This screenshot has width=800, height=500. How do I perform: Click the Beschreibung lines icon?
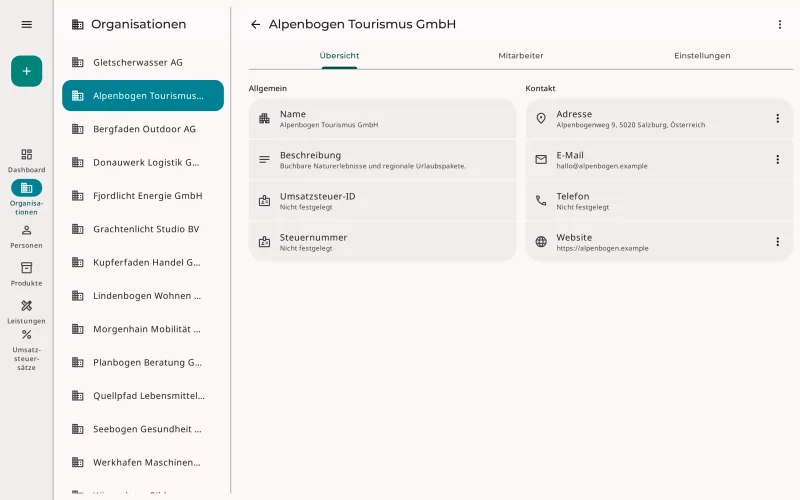(x=264, y=160)
